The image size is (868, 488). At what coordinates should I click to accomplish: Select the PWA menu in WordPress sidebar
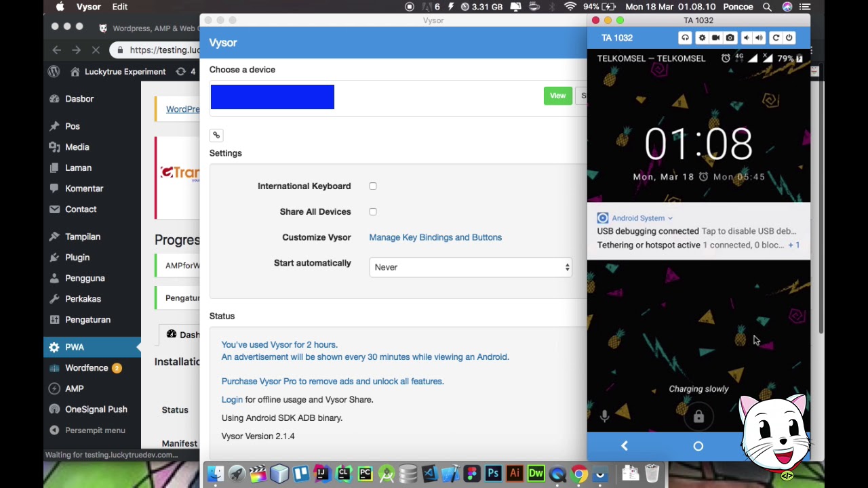[x=92, y=347]
